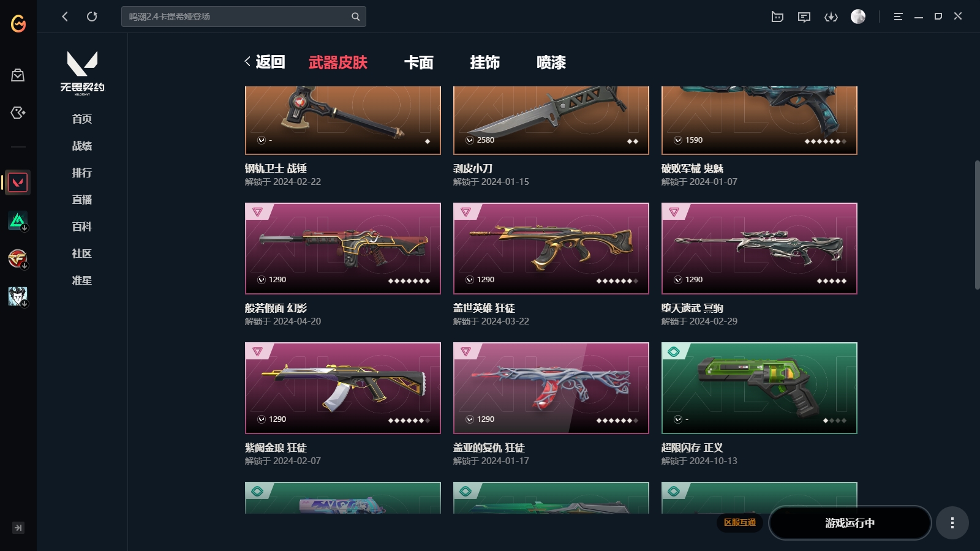Open the messages chat icon
Viewport: 980px width, 551px height.
[804, 17]
